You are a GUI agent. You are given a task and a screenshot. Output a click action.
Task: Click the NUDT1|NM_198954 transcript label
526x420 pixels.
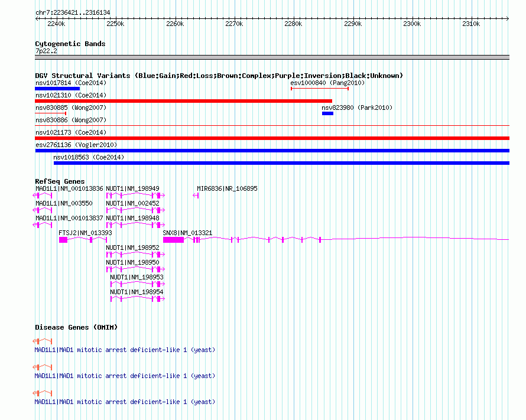pyautogui.click(x=137, y=292)
